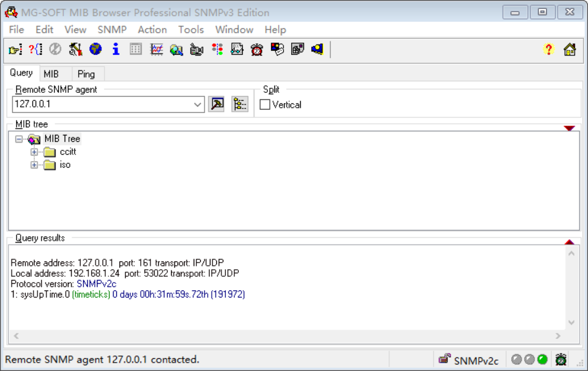Expand the iso tree node
588x371 pixels.
pos(34,165)
